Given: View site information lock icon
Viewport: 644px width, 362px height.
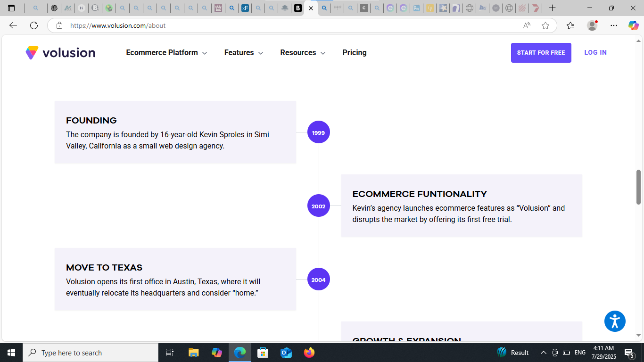Looking at the screenshot, I should click(x=59, y=25).
